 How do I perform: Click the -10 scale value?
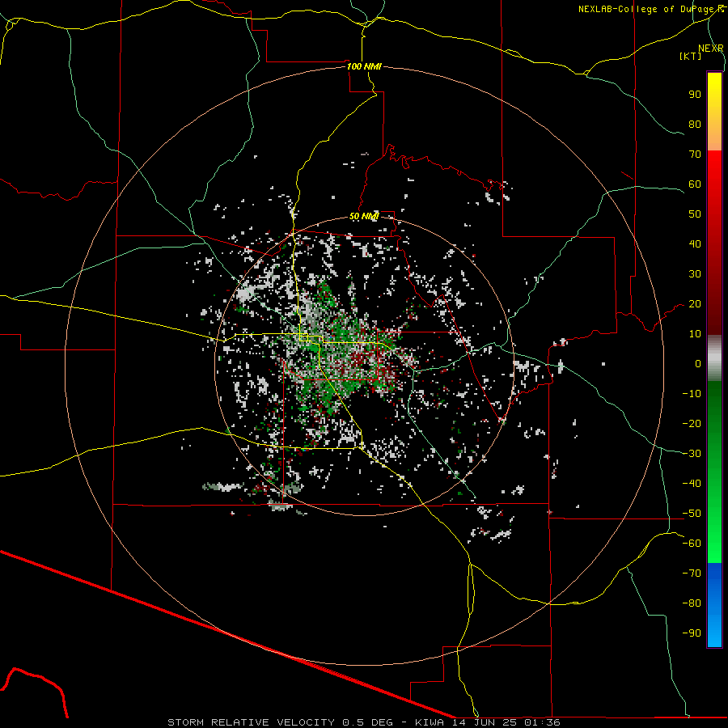pos(692,394)
